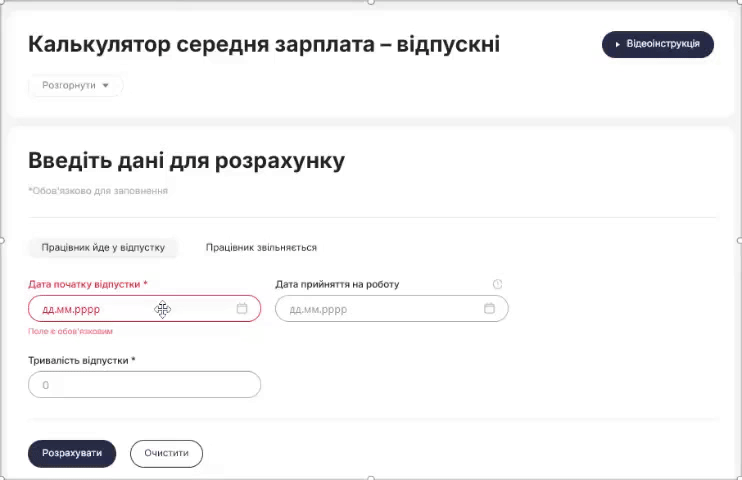Click into the Тривалість відпустки number field

click(x=144, y=384)
